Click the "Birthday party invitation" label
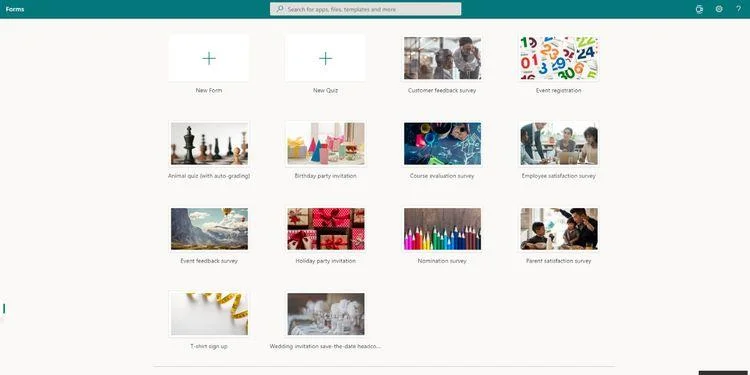The width and height of the screenshot is (750, 375). [326, 176]
